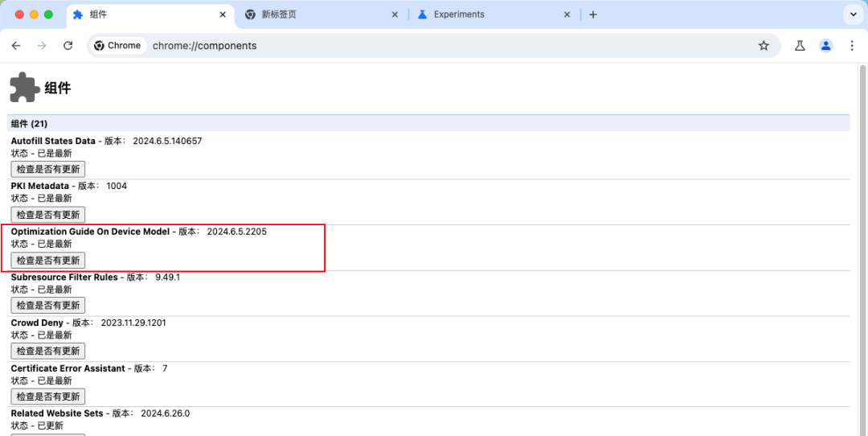Close the 组件 tab
Screen dimensions: 868x436
point(223,14)
